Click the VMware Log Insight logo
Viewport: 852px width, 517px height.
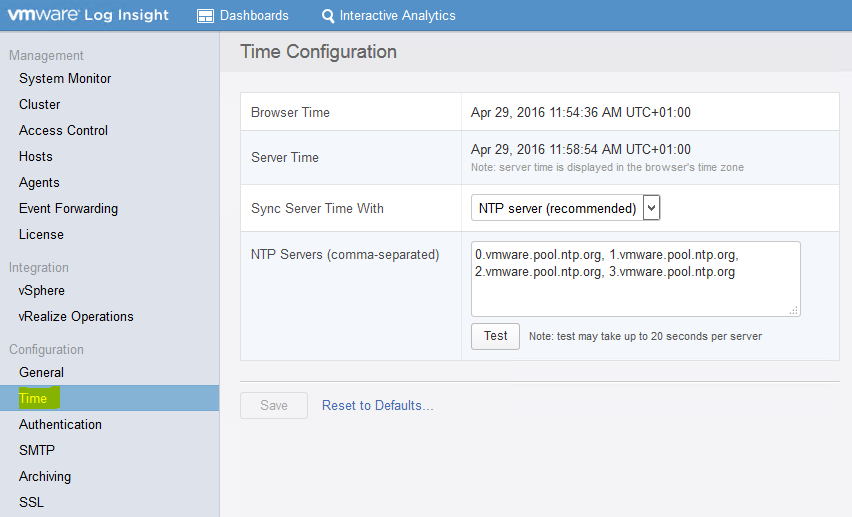(88, 15)
